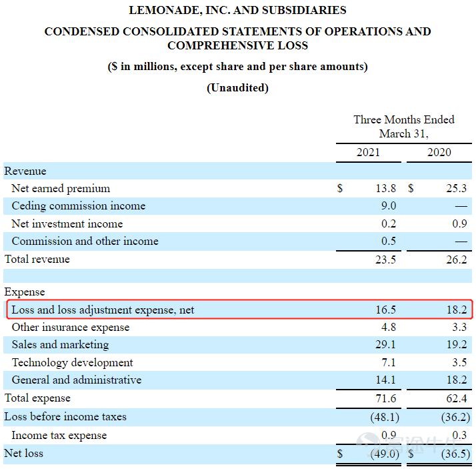Select the 26.2 total revenue value
Viewport: 476px width, 469px height.
click(456, 260)
